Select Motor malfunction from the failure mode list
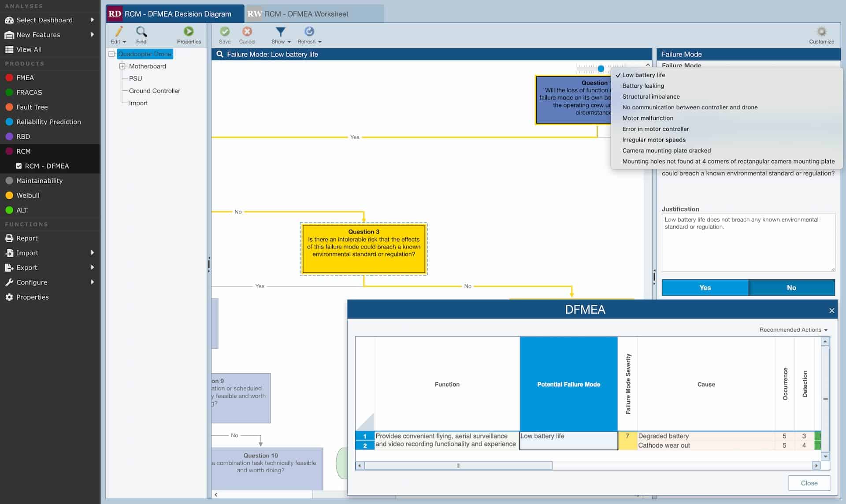This screenshot has height=504, width=846. point(648,118)
